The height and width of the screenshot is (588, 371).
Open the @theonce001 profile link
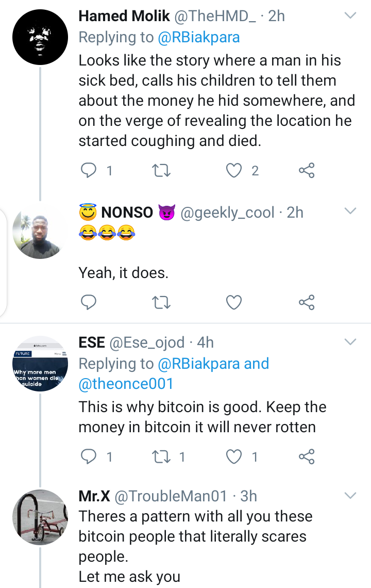pyautogui.click(x=126, y=383)
